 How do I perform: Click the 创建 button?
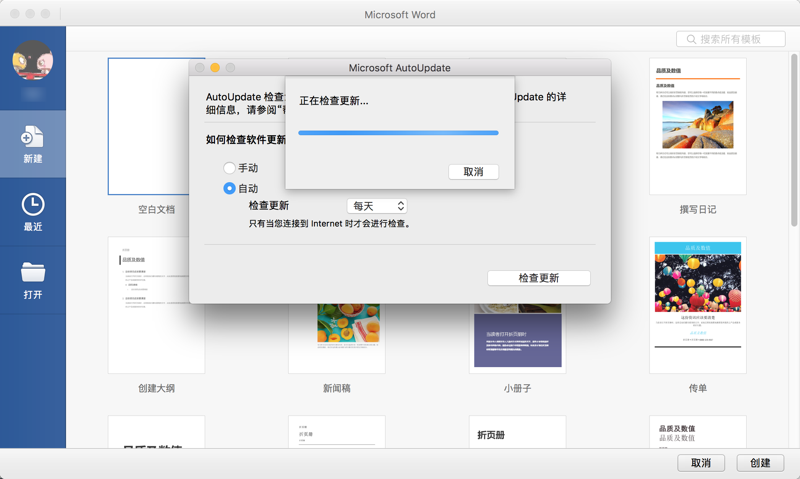click(760, 463)
